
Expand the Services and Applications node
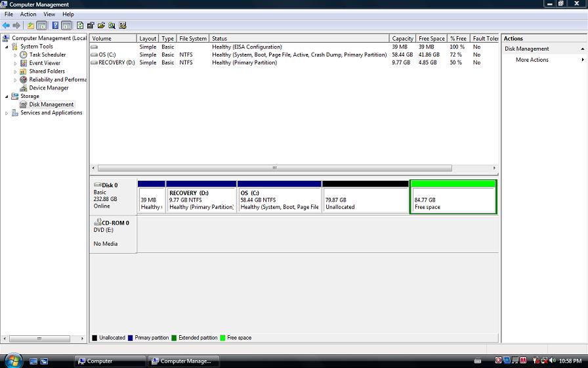(x=7, y=113)
